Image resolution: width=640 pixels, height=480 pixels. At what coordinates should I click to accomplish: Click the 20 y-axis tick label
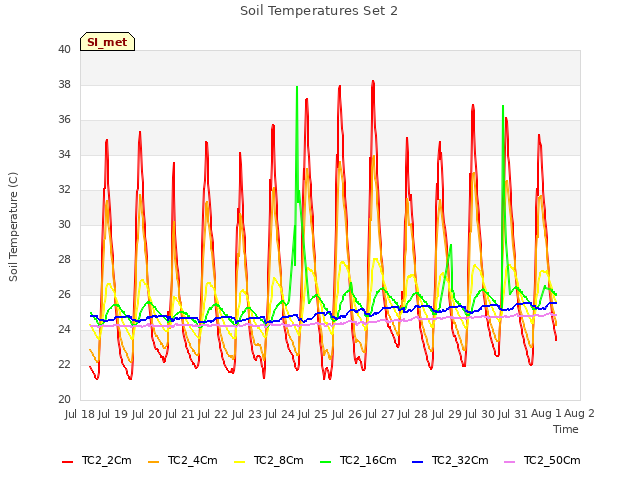[64, 400]
